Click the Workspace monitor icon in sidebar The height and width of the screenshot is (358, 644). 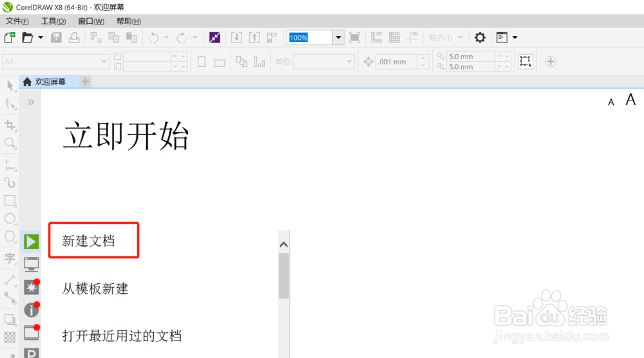31,265
